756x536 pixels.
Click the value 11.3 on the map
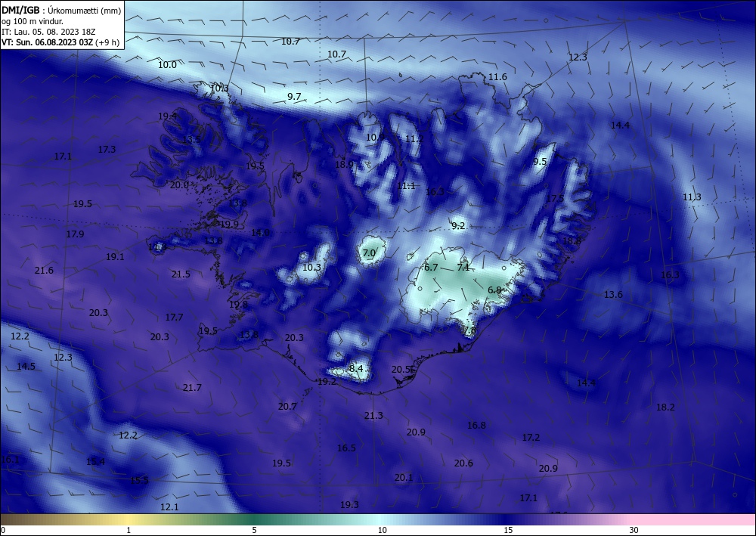point(692,197)
